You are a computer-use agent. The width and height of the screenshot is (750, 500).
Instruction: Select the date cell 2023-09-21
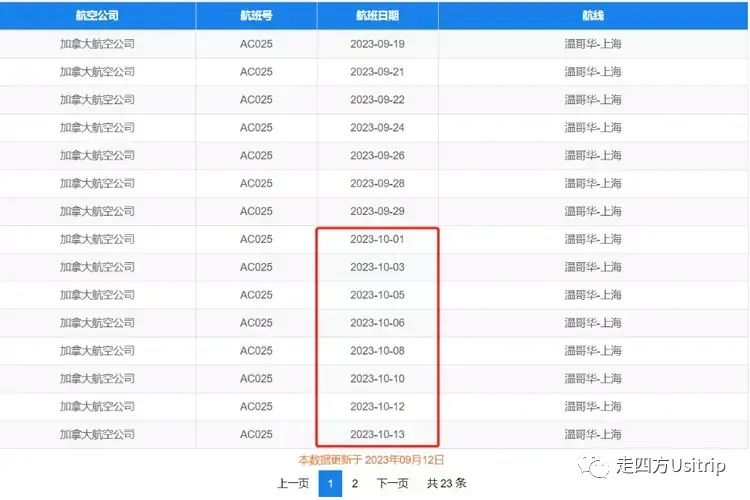[377, 72]
